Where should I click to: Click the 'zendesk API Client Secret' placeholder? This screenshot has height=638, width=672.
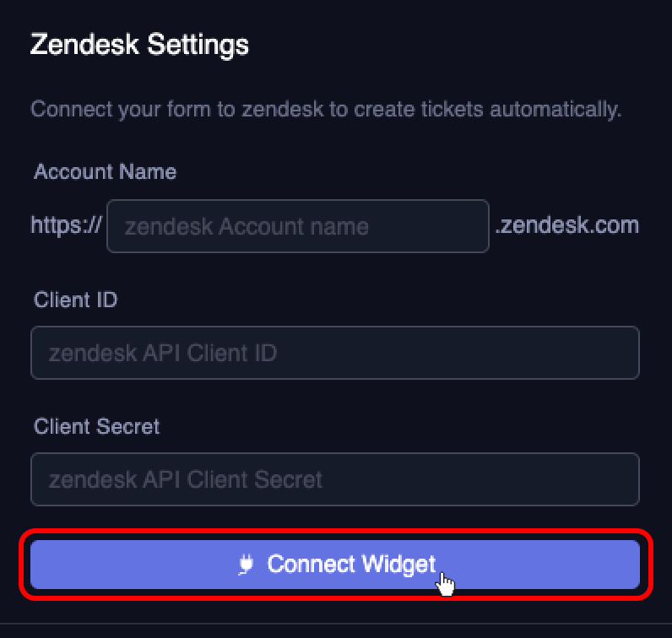click(x=186, y=479)
